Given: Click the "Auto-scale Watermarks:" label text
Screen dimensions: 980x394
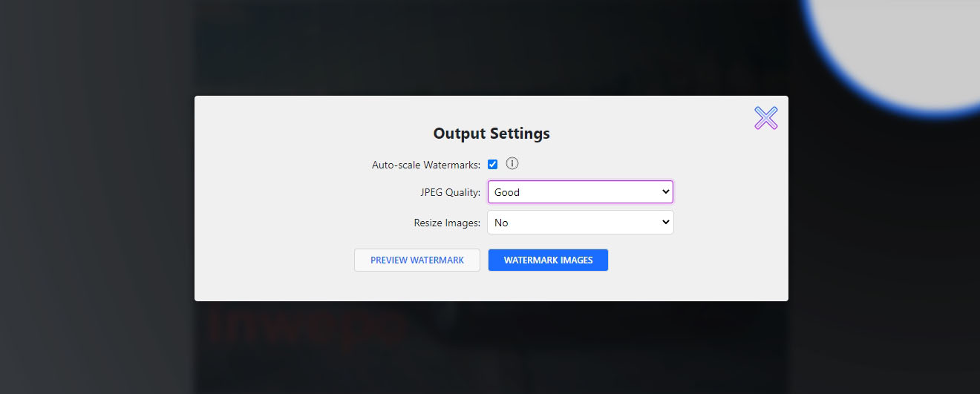Looking at the screenshot, I should point(426,165).
